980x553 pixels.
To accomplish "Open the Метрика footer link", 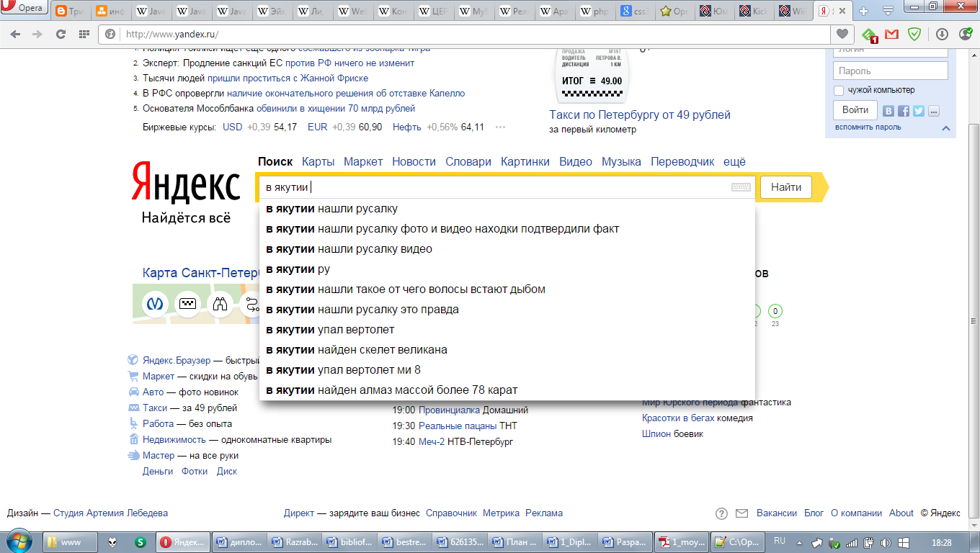I will pos(501,513).
